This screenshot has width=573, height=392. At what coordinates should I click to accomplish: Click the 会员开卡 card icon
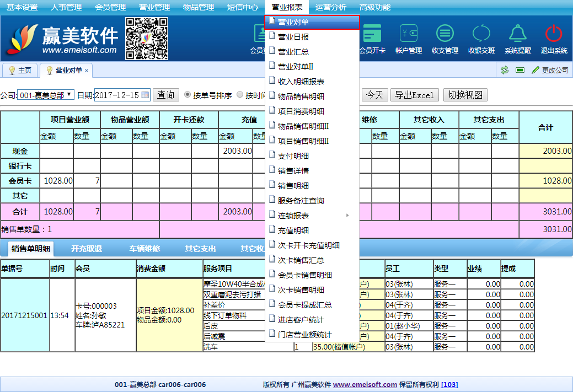373,34
